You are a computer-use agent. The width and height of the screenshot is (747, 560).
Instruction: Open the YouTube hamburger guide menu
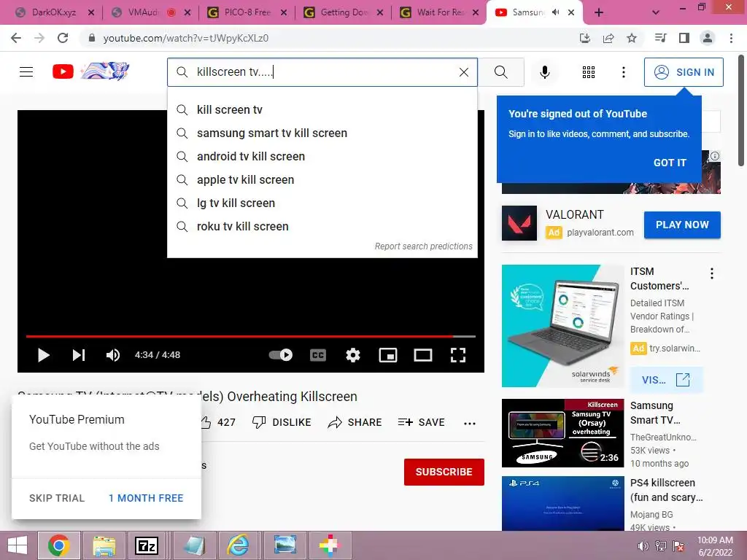tap(26, 72)
